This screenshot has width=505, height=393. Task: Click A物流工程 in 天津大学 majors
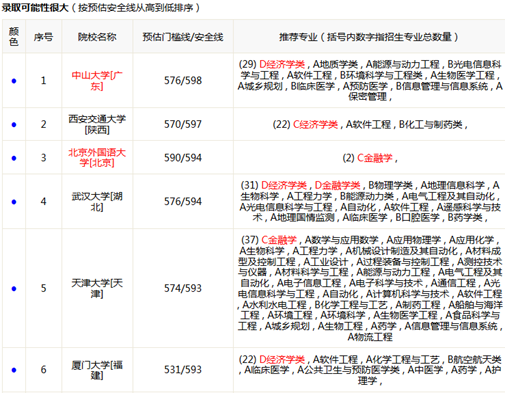(370, 337)
